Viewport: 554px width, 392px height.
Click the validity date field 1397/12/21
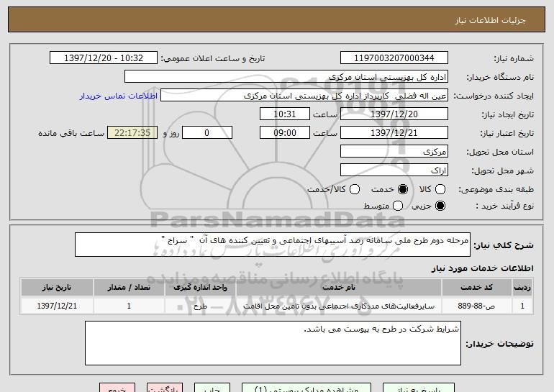tap(394, 133)
